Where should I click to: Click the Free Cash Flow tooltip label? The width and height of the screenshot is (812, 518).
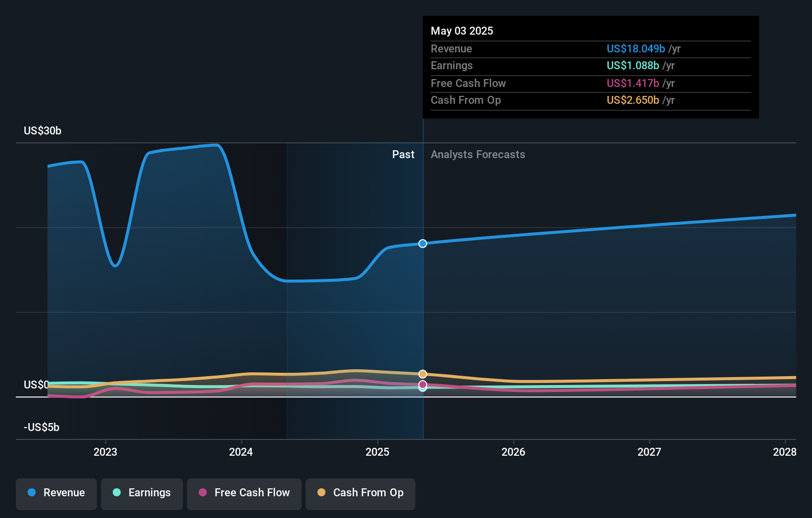click(468, 83)
